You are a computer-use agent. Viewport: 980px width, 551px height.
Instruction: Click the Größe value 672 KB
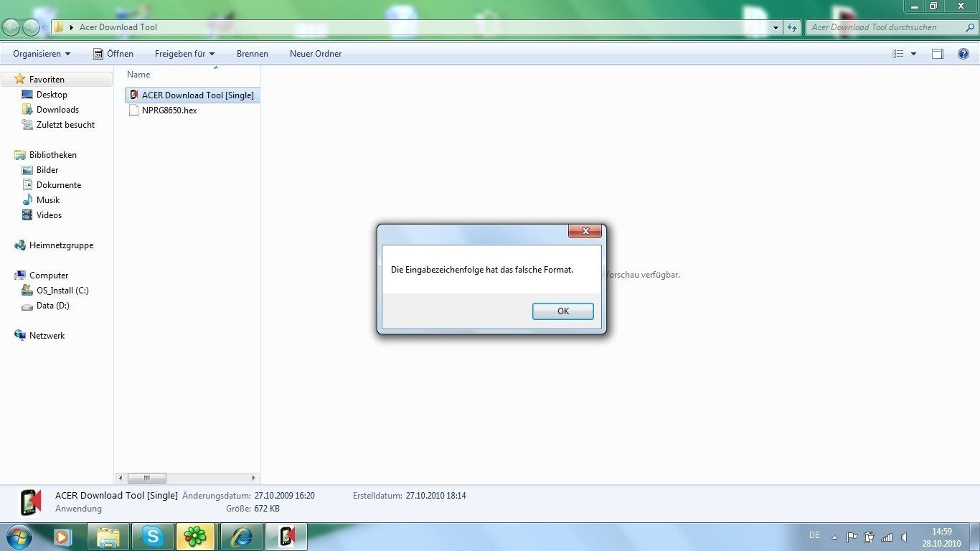coord(267,509)
